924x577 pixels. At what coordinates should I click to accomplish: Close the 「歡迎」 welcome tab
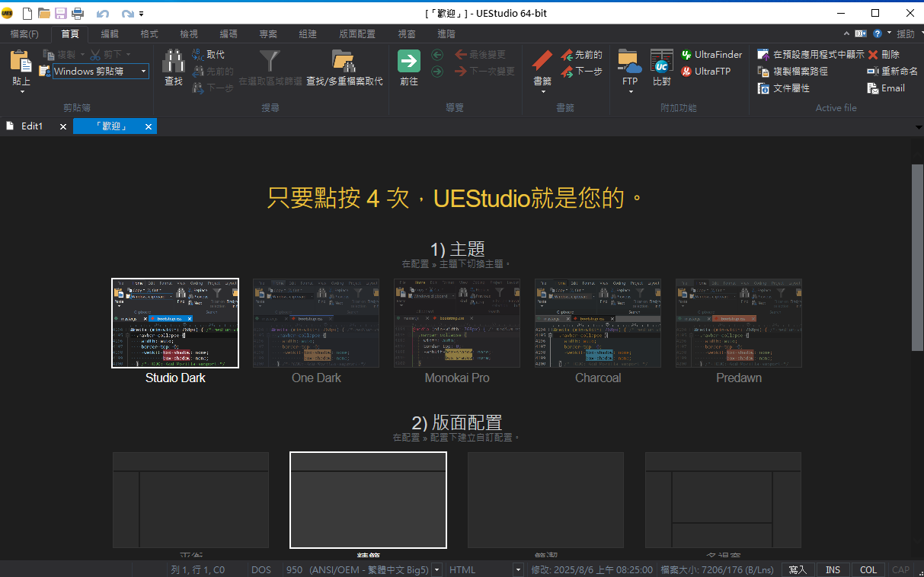coord(149,126)
